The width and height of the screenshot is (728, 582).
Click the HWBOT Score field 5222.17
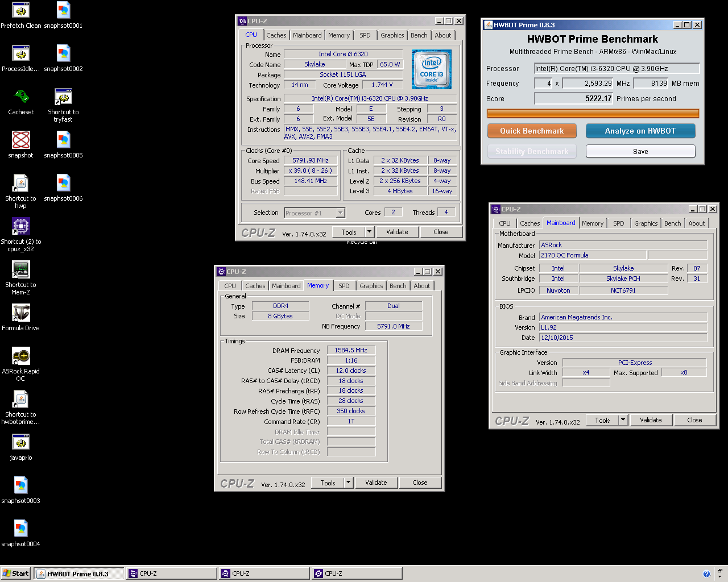[x=574, y=98]
